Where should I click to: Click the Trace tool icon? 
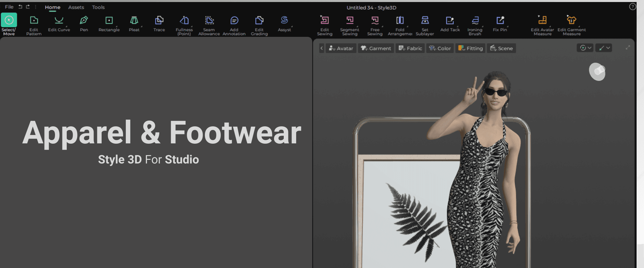tap(159, 21)
